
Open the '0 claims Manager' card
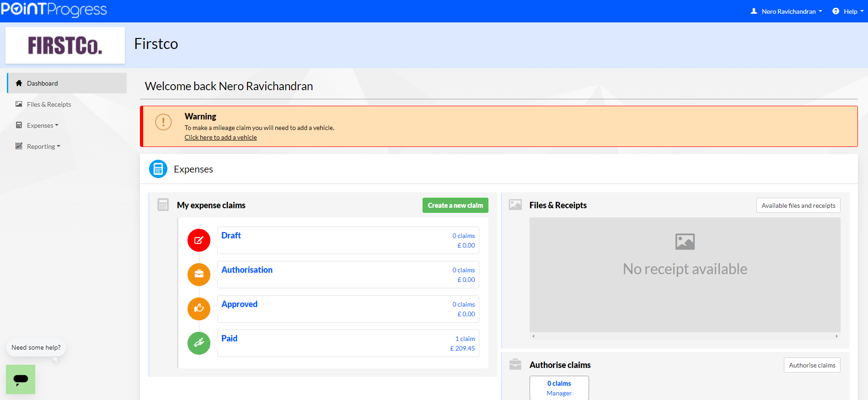pyautogui.click(x=559, y=388)
